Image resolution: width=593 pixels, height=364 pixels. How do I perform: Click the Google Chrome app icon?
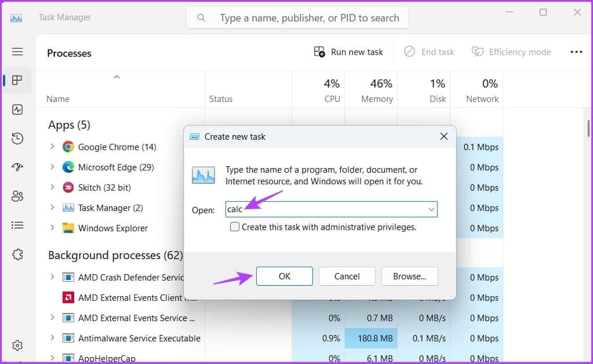pos(68,147)
